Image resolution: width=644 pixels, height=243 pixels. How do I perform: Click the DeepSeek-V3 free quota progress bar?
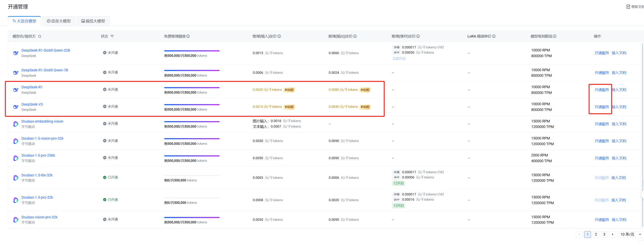click(x=192, y=105)
